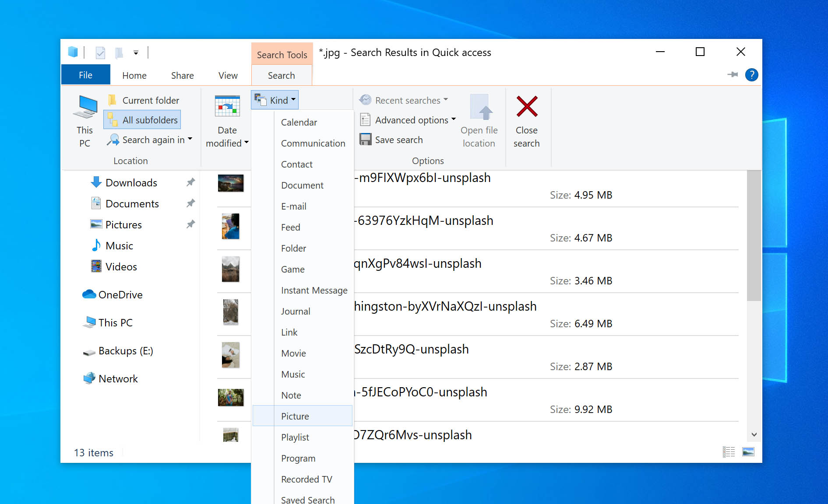Click the vertical scrollbar thumb in results
This screenshot has width=828, height=504.
(754, 236)
